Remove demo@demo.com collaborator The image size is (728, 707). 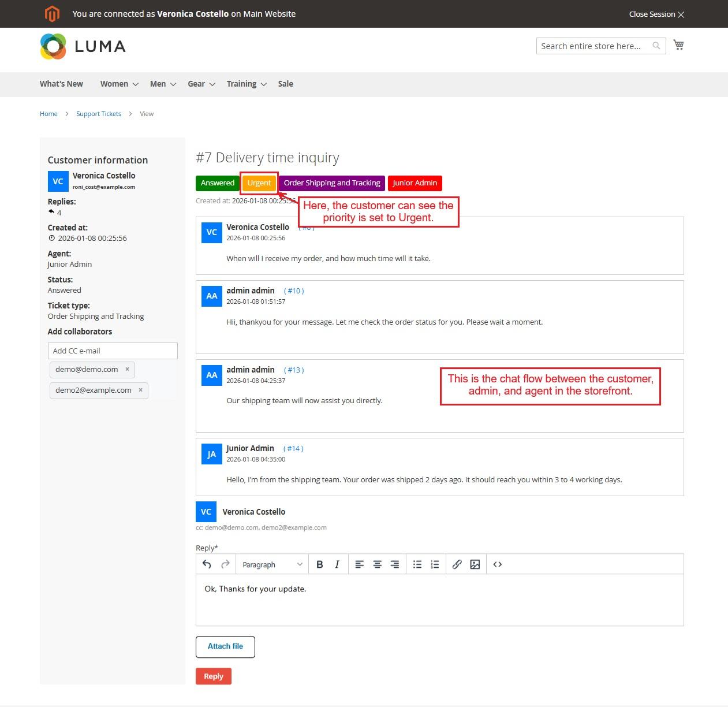[x=128, y=369]
